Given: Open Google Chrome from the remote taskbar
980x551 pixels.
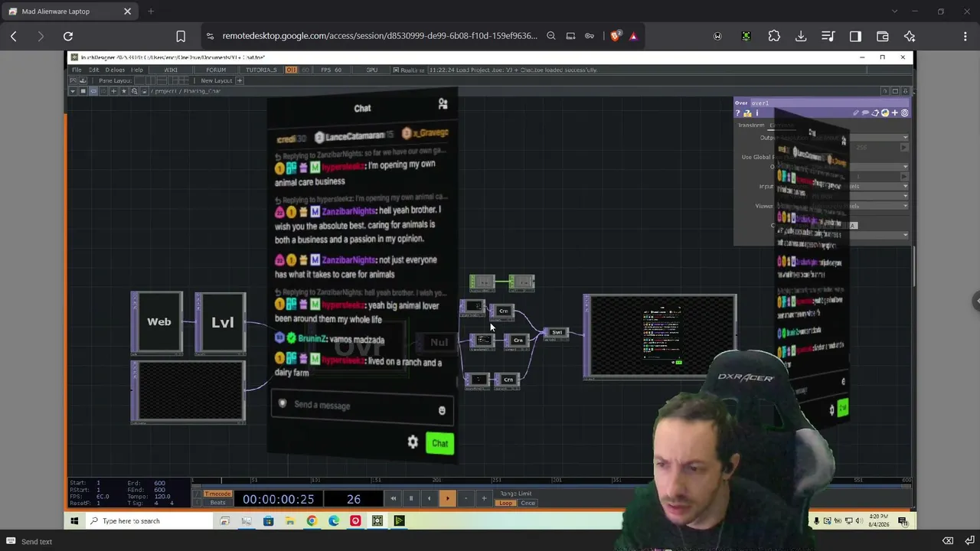Looking at the screenshot, I should (312, 521).
